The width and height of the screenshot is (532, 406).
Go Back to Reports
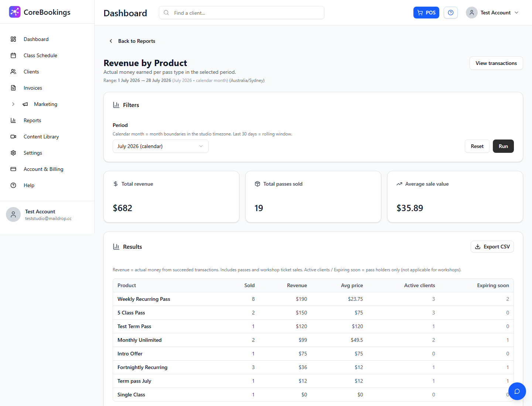pyautogui.click(x=132, y=41)
